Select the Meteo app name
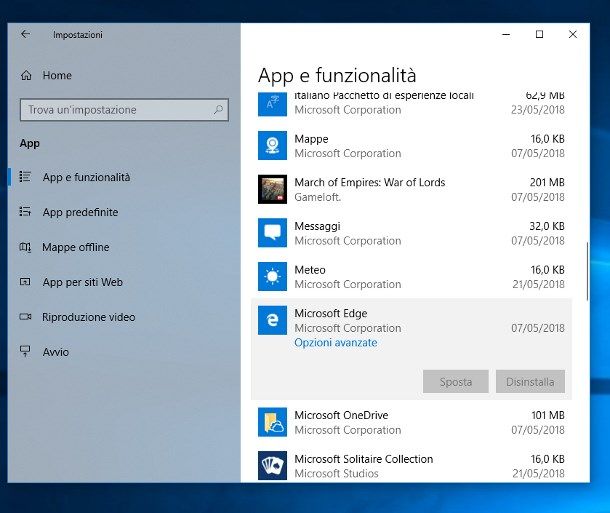The width and height of the screenshot is (610, 513). pyautogui.click(x=310, y=270)
